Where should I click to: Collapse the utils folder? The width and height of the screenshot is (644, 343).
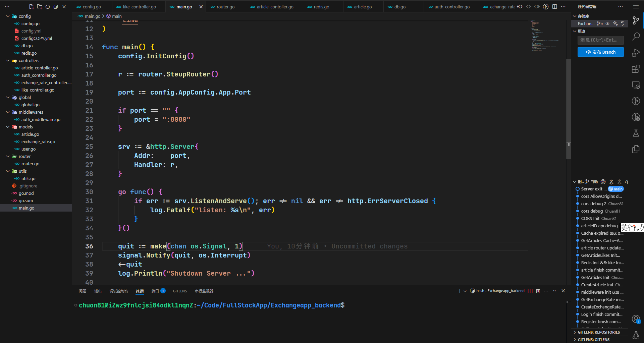(x=8, y=171)
